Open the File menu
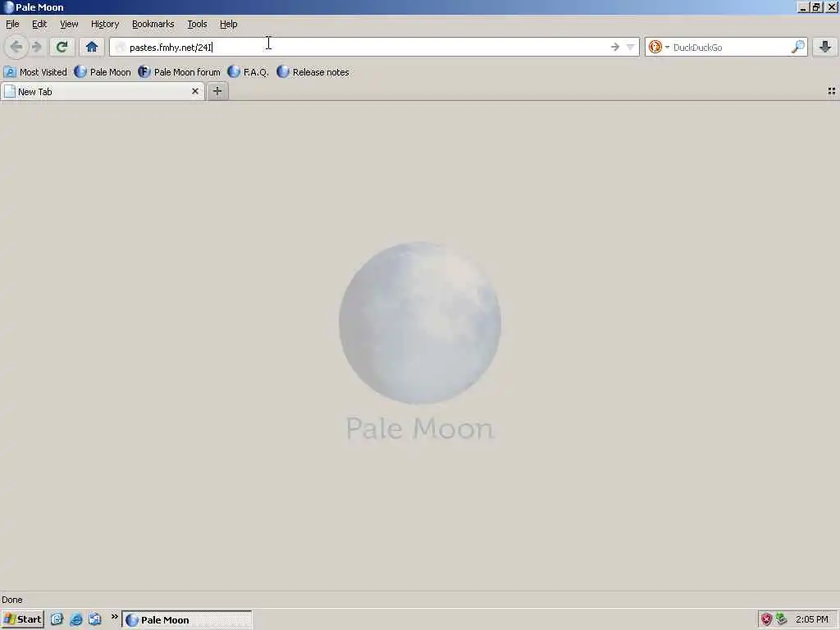Viewport: 840px width, 630px height. click(12, 24)
